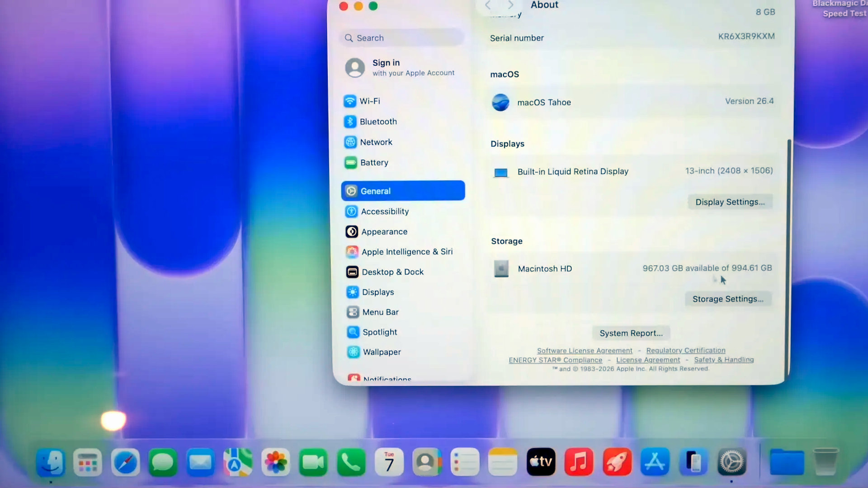View the Regulatory Certification page
868x488 pixels.
tap(685, 350)
